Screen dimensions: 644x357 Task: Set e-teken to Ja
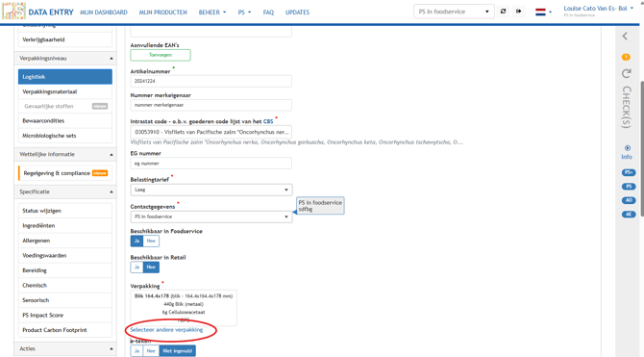tap(136, 351)
